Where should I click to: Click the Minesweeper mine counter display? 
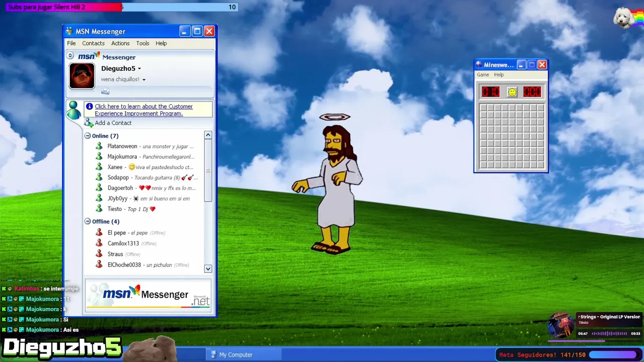pos(491,92)
